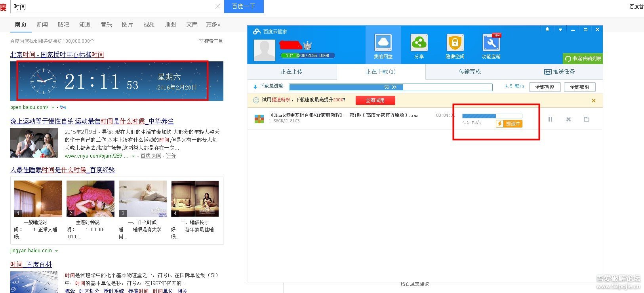
Task: Open the 隐藏空间 hidden space icon
Action: click(x=455, y=46)
